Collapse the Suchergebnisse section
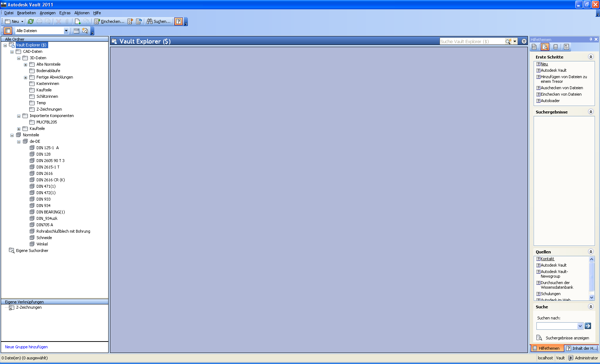 pos(591,112)
